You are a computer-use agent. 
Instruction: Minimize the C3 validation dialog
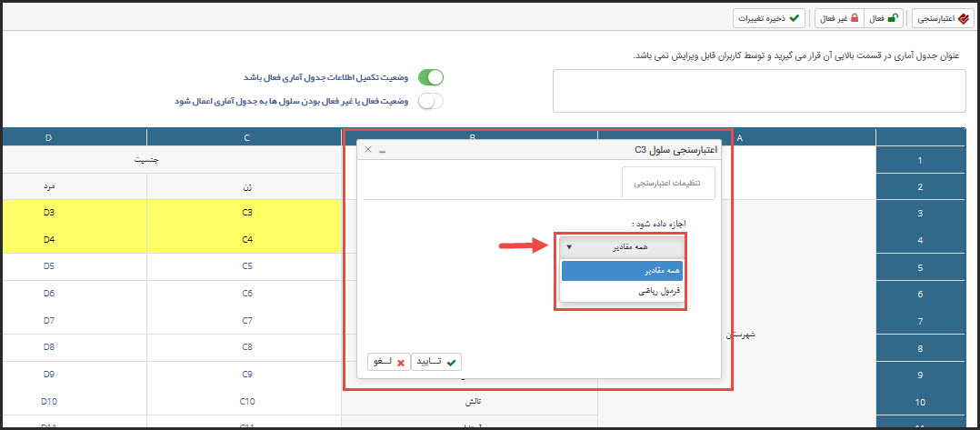pyautogui.click(x=383, y=149)
